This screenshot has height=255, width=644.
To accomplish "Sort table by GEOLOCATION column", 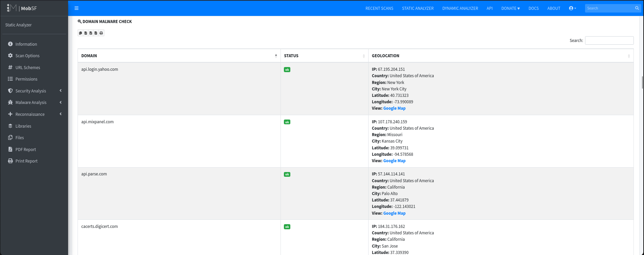I will pyautogui.click(x=501, y=56).
